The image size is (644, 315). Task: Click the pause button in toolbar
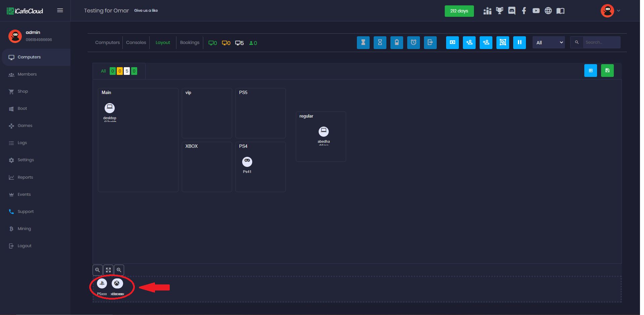519,43
